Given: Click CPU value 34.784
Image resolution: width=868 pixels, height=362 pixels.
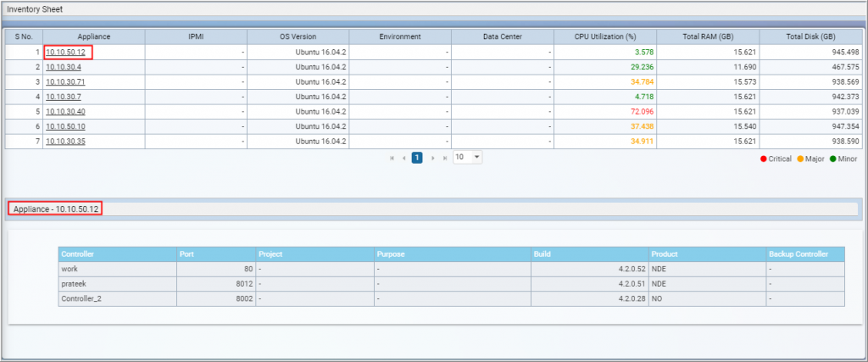Looking at the screenshot, I should (x=643, y=82).
